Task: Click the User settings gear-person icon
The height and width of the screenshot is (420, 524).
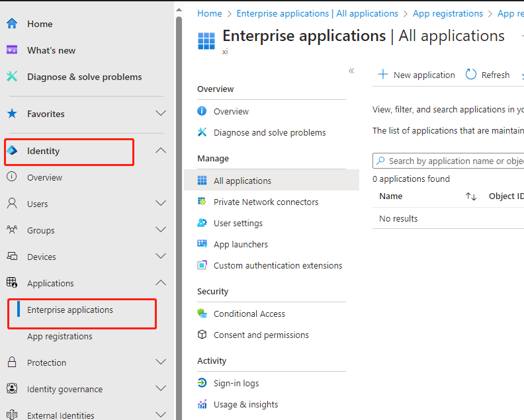Action: coord(202,222)
